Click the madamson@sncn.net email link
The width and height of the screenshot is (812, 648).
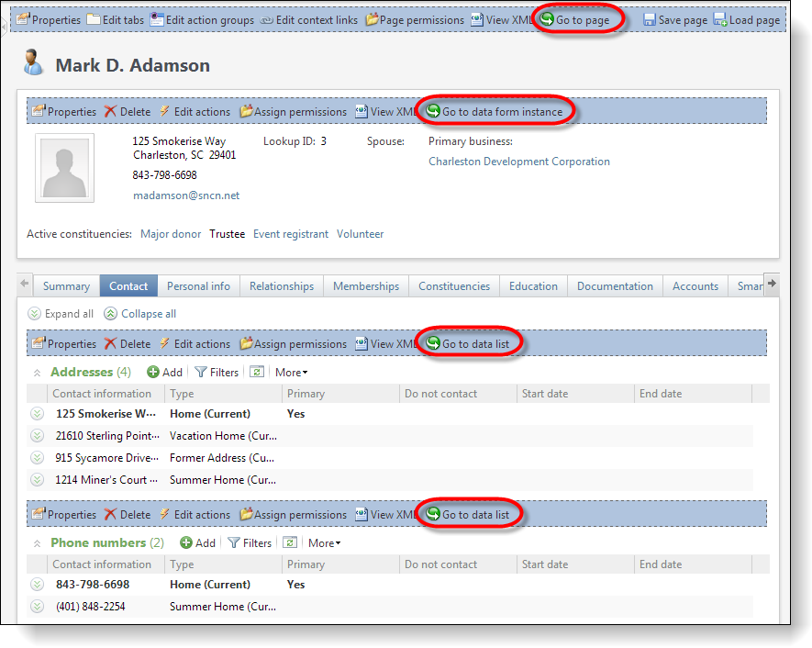coord(186,196)
